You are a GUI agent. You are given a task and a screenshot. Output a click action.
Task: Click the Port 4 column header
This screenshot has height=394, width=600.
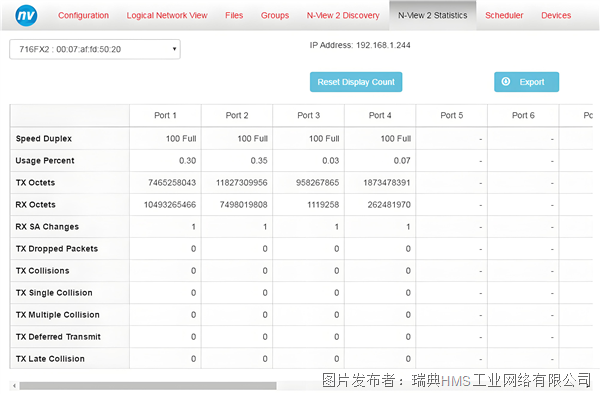pos(380,116)
